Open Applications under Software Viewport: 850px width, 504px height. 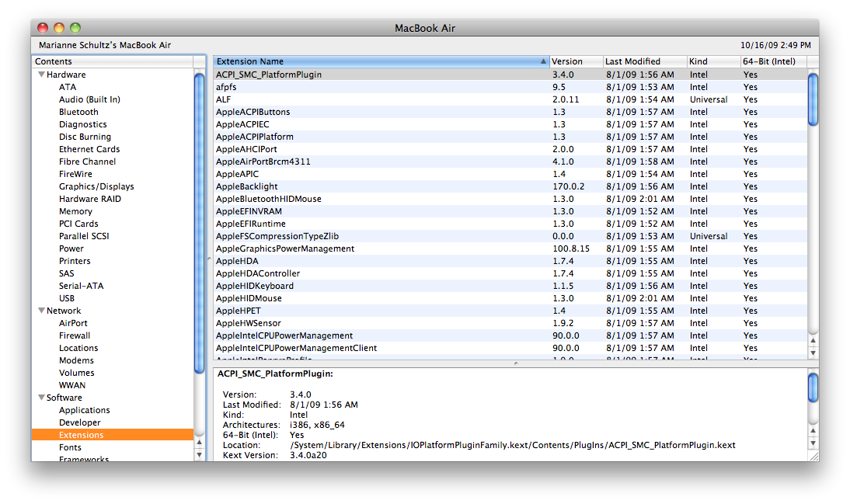coord(85,410)
